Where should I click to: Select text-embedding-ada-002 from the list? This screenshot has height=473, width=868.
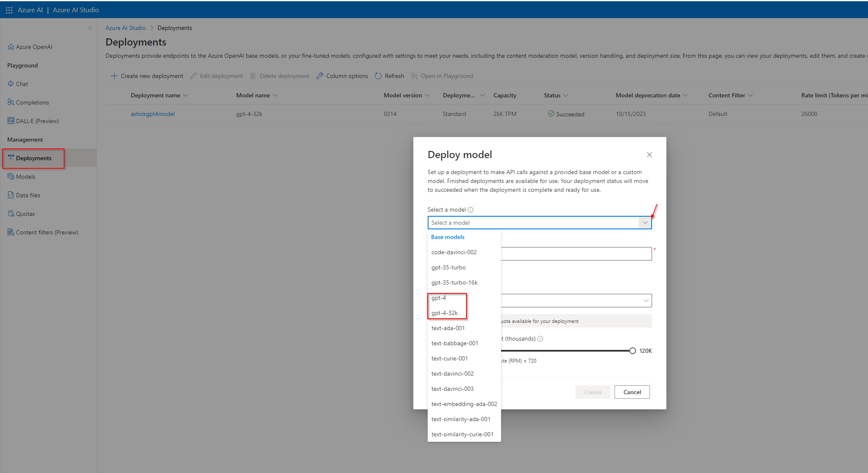pos(464,404)
